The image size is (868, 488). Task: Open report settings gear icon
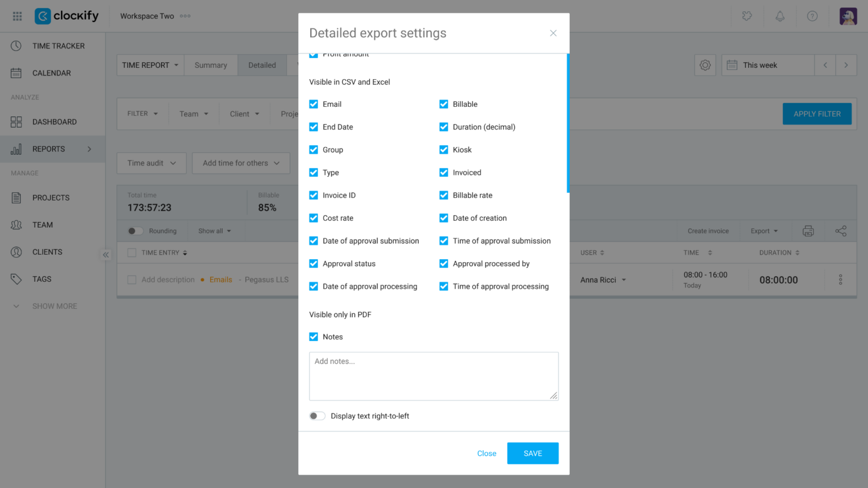(x=705, y=66)
